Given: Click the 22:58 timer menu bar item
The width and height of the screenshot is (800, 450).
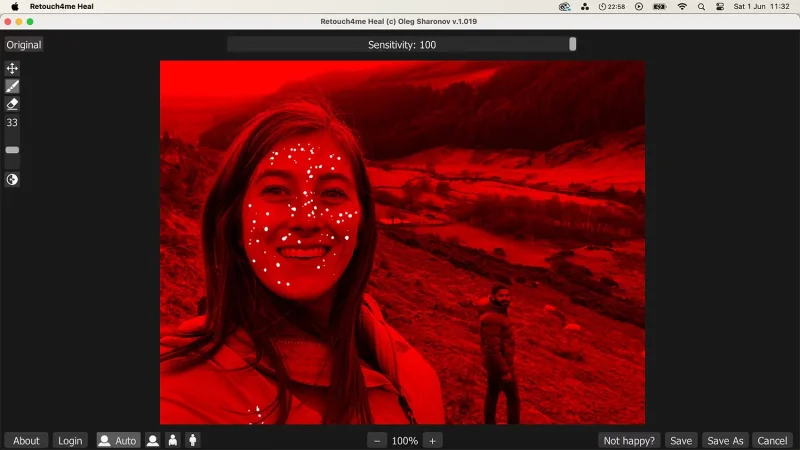Looking at the screenshot, I should pos(612,7).
